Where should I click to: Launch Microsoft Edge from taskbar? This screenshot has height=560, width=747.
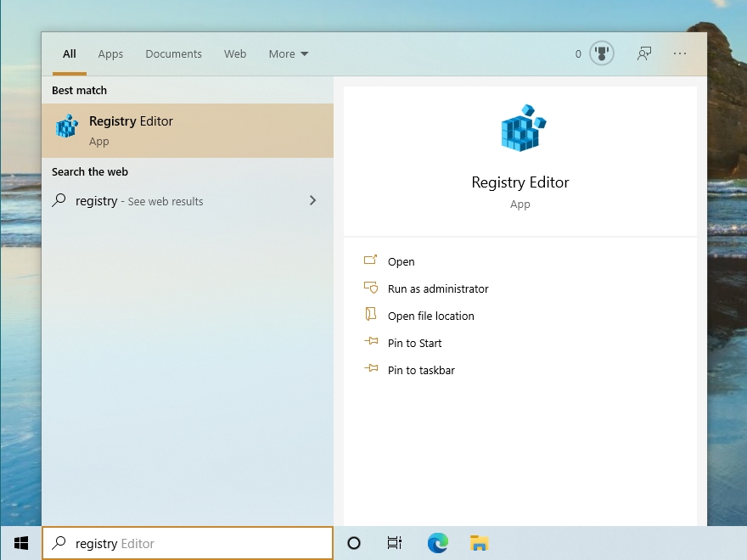pyautogui.click(x=438, y=543)
